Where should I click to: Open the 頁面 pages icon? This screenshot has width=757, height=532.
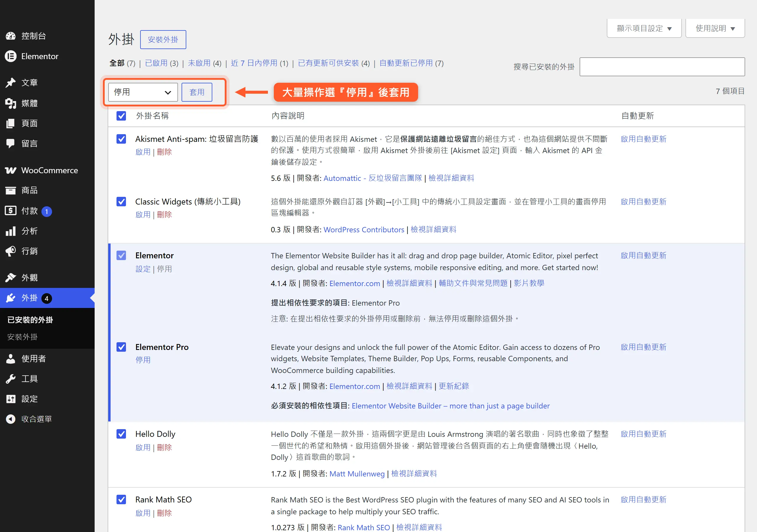tap(11, 123)
